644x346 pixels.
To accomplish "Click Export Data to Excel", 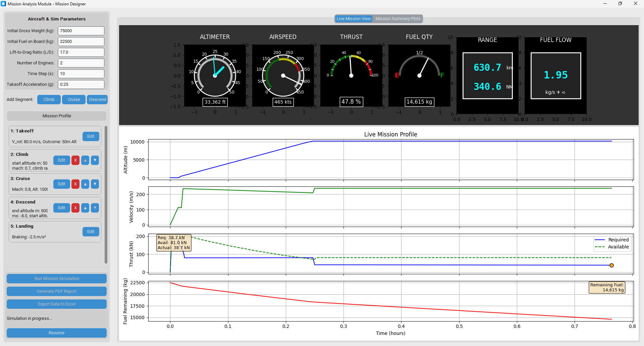I will pyautogui.click(x=56, y=304).
